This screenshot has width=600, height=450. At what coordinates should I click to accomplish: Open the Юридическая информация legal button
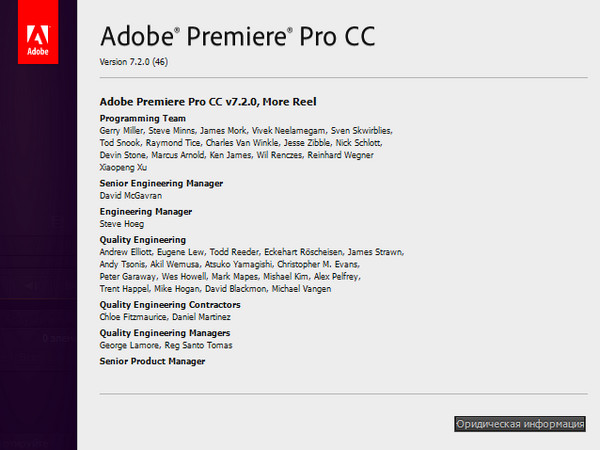click(x=520, y=424)
